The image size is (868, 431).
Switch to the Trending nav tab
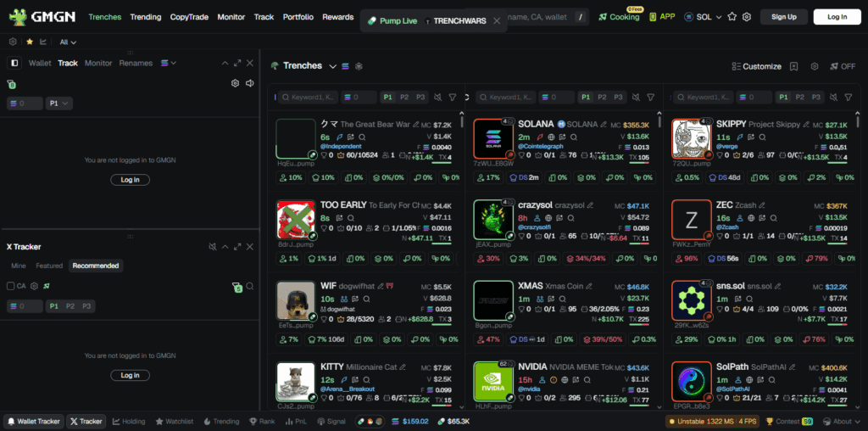point(146,17)
